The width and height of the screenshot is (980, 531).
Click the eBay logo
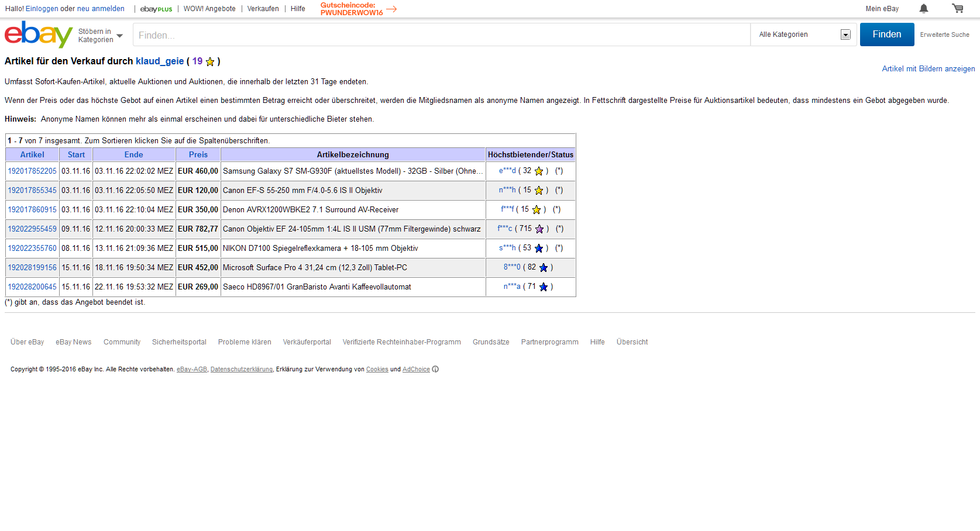(39, 35)
